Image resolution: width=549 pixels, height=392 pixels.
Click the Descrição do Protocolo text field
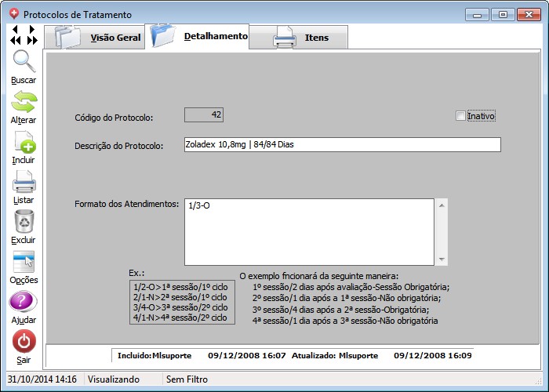tap(341, 144)
